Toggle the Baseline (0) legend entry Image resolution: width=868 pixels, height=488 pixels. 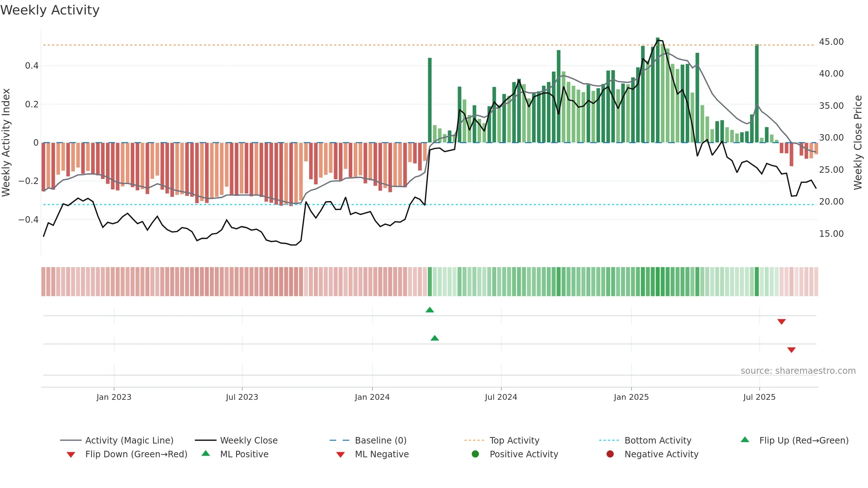click(368, 440)
